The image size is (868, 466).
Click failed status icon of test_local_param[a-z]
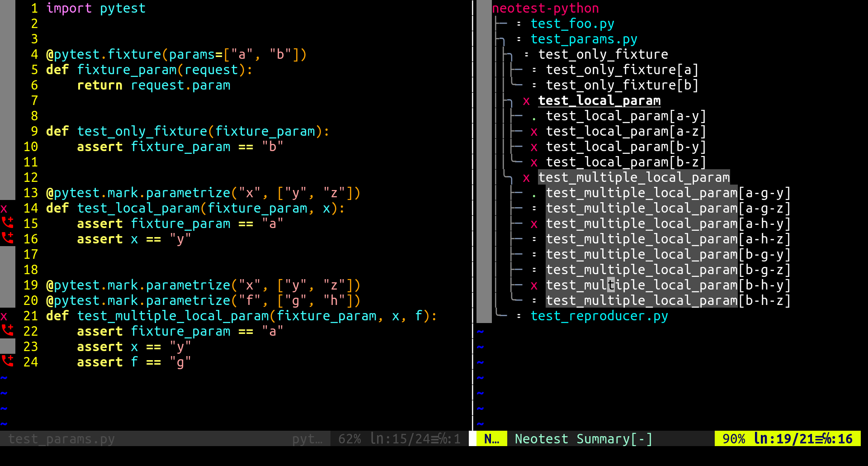coord(534,132)
